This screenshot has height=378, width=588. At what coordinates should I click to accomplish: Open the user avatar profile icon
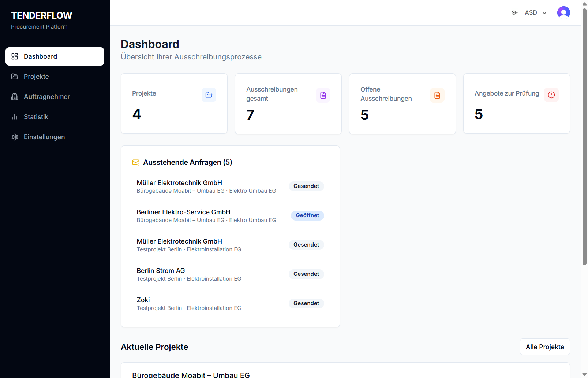[x=563, y=12]
